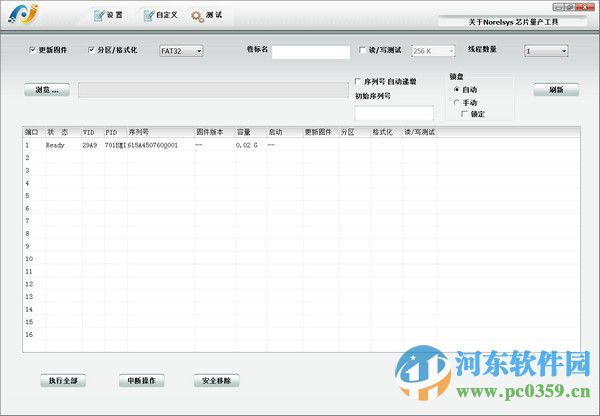Screen dimensions: 600x416
Task: Click the customize notepad icon
Action: point(148,15)
